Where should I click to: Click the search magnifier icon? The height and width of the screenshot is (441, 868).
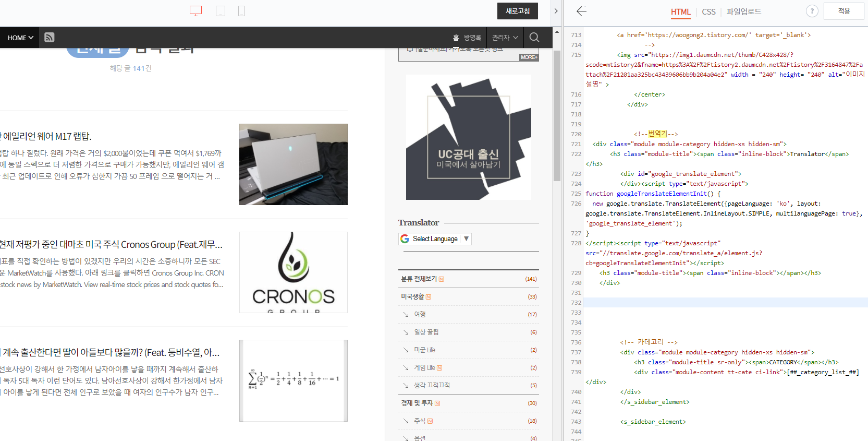pyautogui.click(x=534, y=38)
